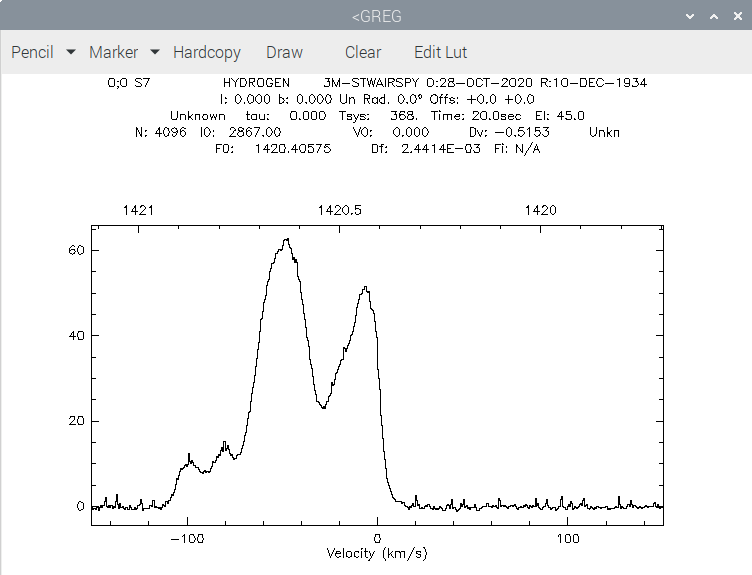The width and height of the screenshot is (752, 575).
Task: Click the tallest spectrum peak near 60
Action: (286, 239)
